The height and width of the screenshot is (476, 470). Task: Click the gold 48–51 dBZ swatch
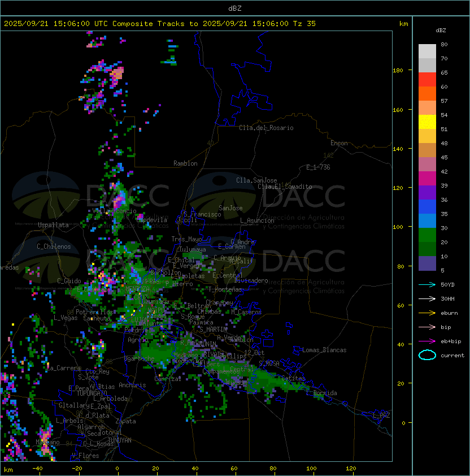tap(427, 136)
